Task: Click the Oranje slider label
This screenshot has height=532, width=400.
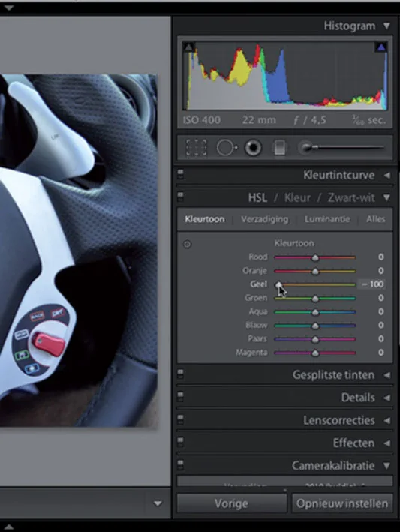Action: 255,271
